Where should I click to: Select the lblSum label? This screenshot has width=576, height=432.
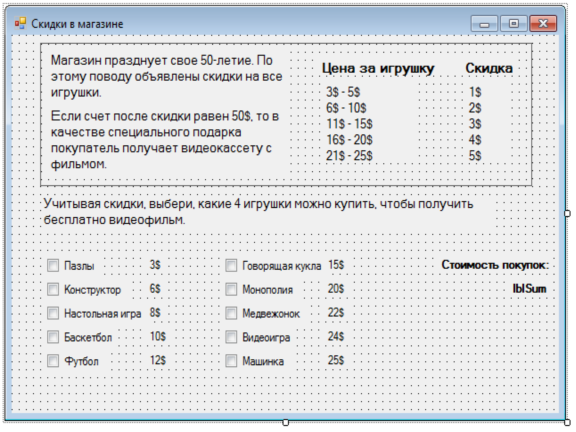tap(529, 289)
